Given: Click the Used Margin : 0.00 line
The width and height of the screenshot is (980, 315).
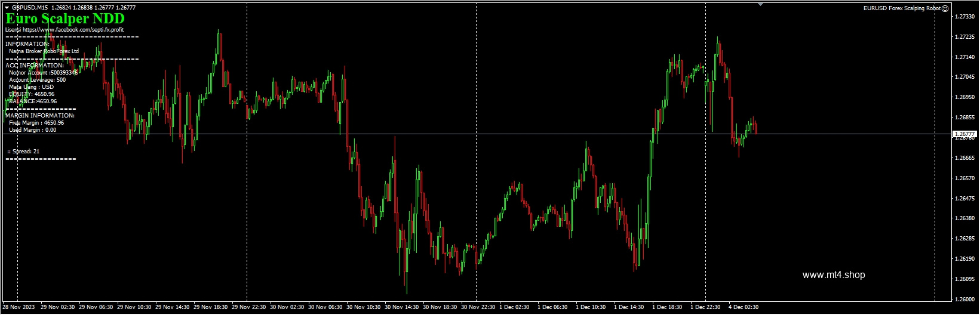Looking at the screenshot, I should click(33, 130).
